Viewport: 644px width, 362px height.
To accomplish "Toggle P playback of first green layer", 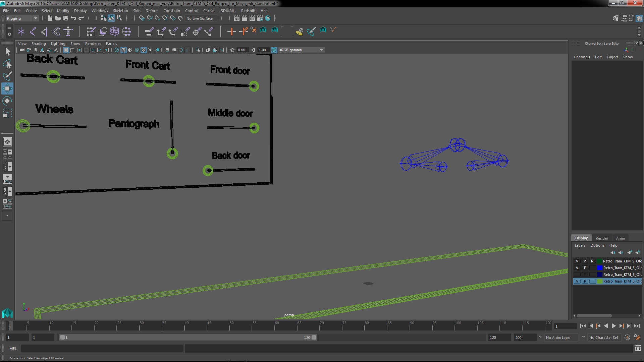I will (585, 261).
